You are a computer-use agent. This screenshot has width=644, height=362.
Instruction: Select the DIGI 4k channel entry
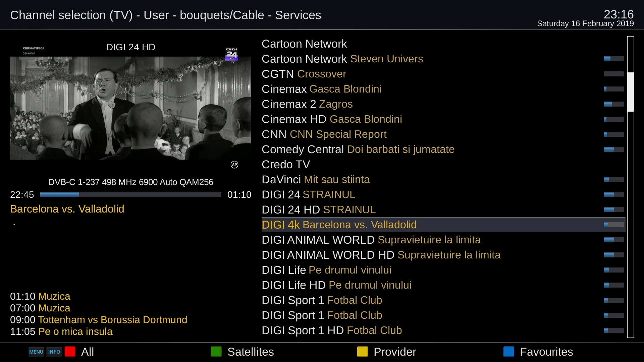coord(339,225)
